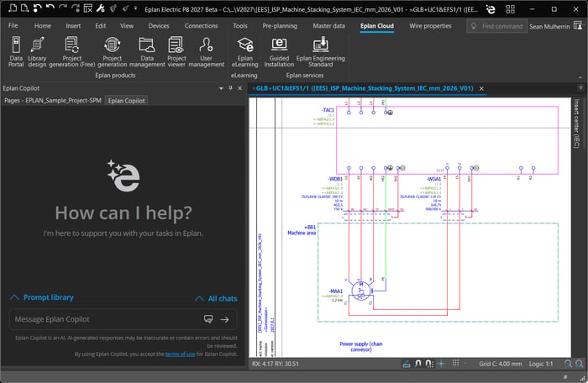Click the Grid C: 4.00 mm status text
The width and height of the screenshot is (588, 383).
pyautogui.click(x=501, y=364)
